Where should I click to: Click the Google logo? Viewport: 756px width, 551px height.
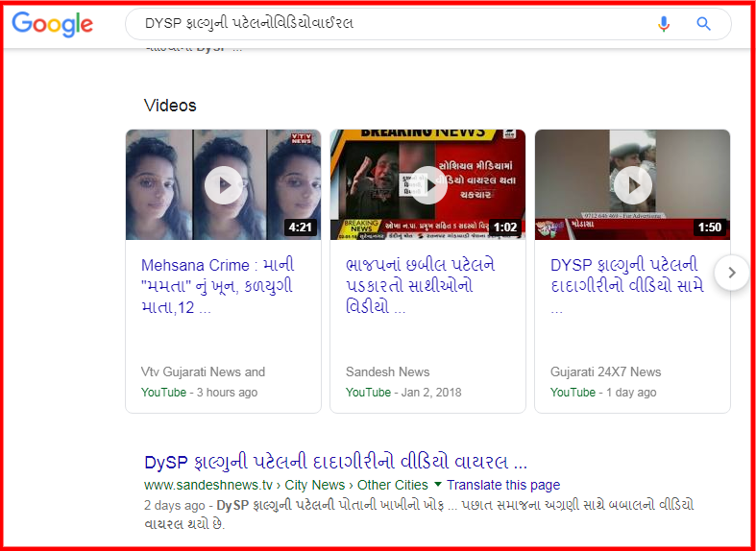click(52, 24)
